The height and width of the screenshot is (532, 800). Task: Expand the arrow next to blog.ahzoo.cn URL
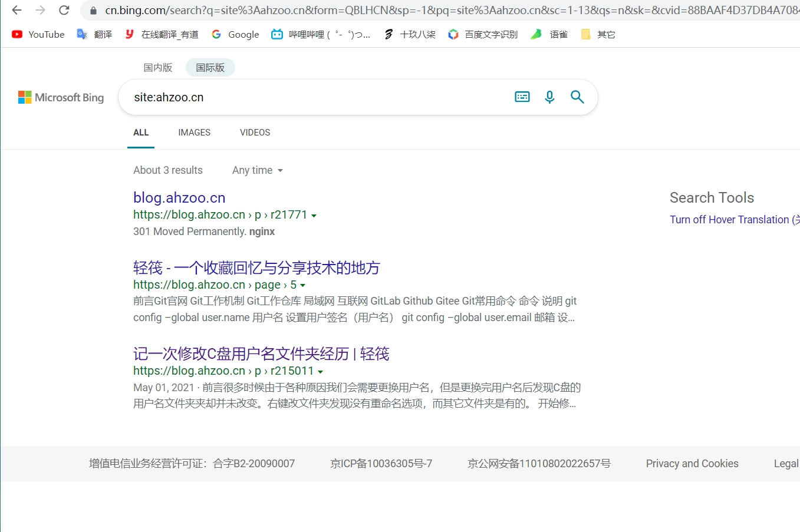[x=314, y=215]
